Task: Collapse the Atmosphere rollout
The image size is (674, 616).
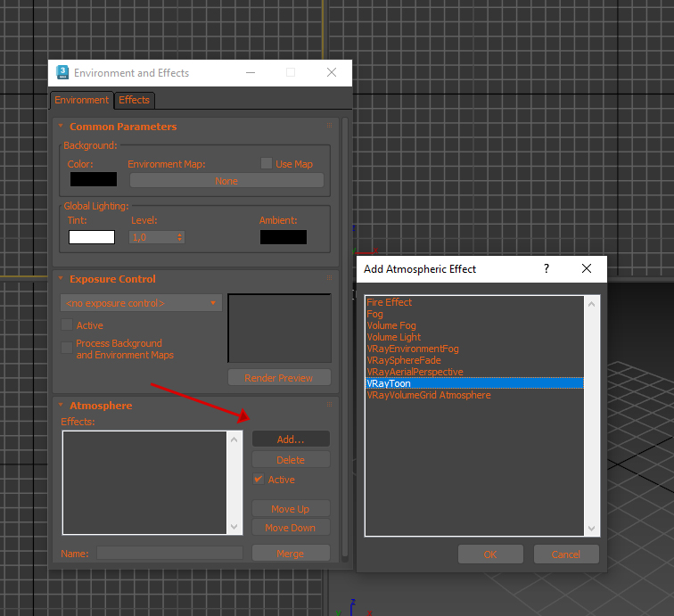Action: [61, 405]
